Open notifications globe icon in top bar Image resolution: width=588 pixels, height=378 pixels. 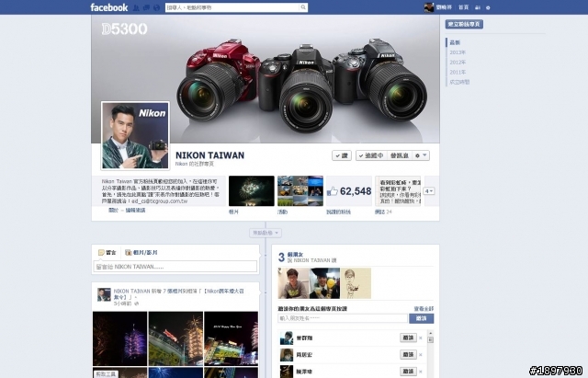coord(157,7)
